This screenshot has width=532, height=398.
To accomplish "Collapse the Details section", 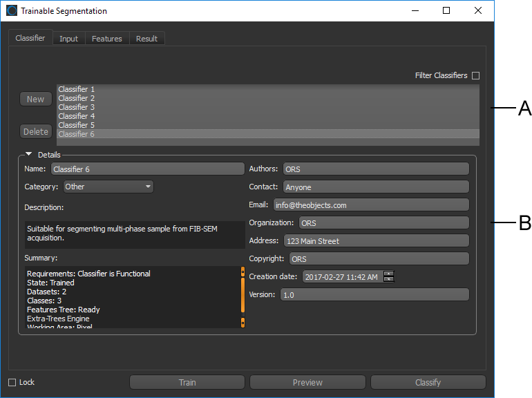I will pyautogui.click(x=29, y=155).
